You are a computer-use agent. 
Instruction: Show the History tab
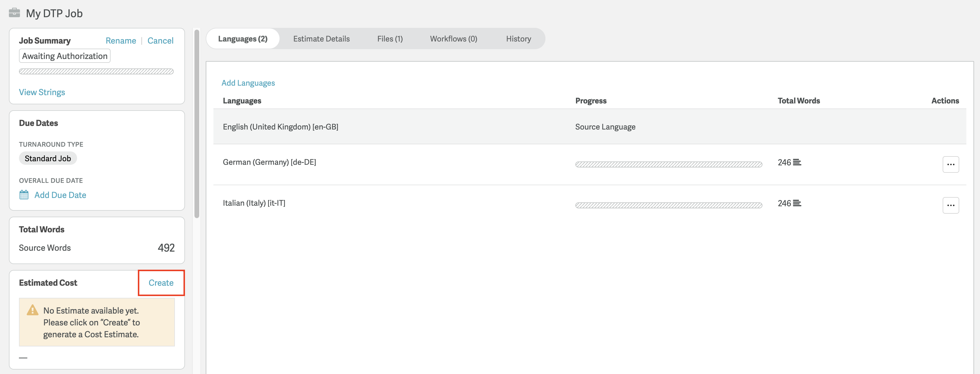tap(518, 39)
